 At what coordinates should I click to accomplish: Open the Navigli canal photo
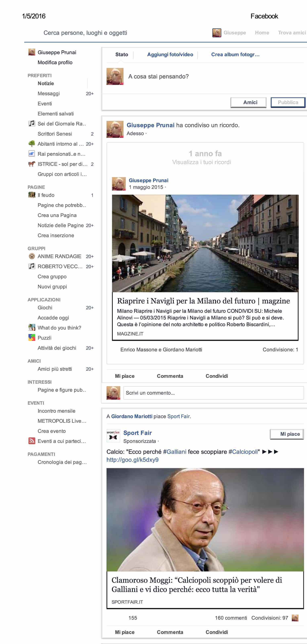pos(205,243)
